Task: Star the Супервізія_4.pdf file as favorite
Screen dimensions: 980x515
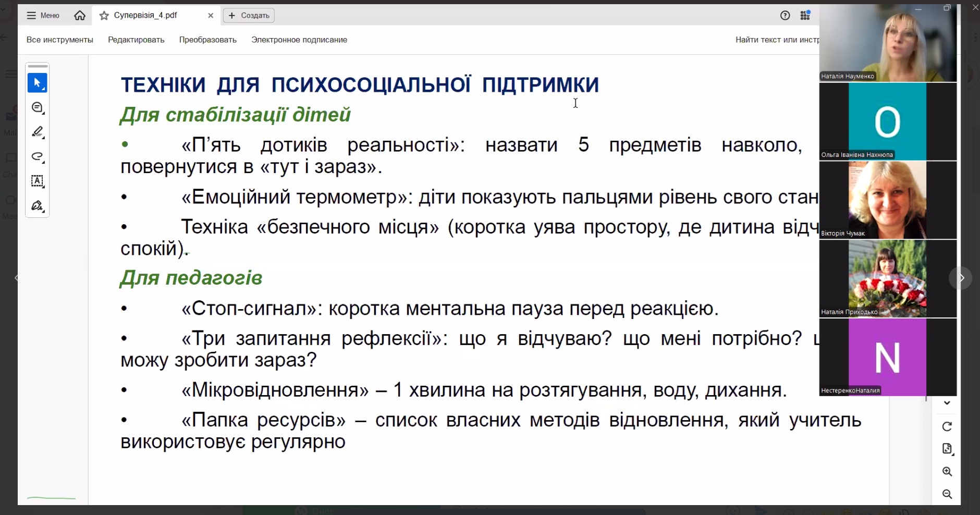Action: pos(104,16)
